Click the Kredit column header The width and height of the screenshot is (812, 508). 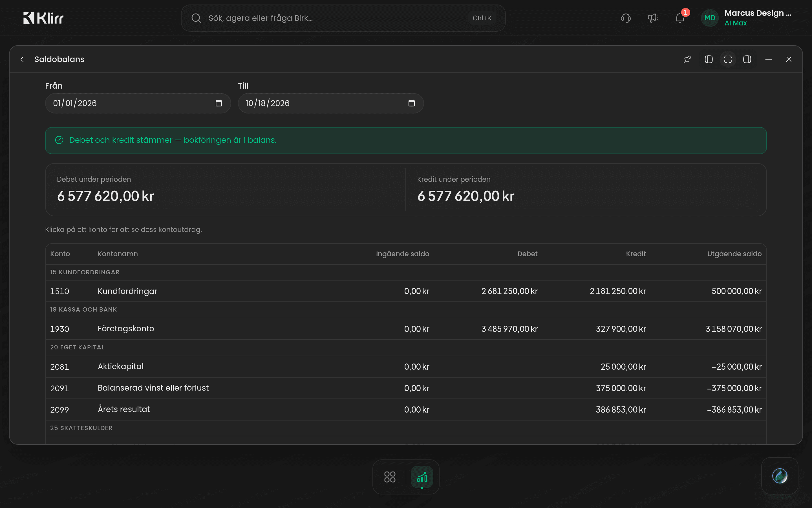tap(636, 254)
